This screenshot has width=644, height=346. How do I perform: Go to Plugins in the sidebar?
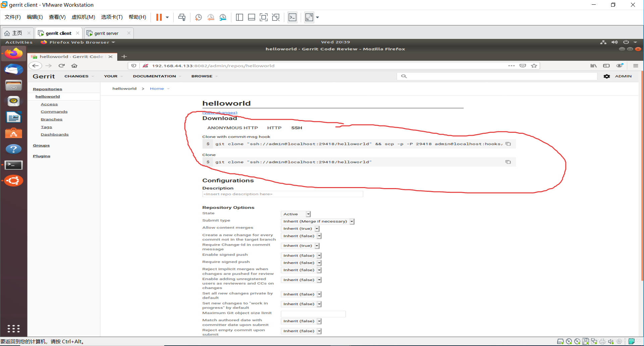pyautogui.click(x=42, y=156)
